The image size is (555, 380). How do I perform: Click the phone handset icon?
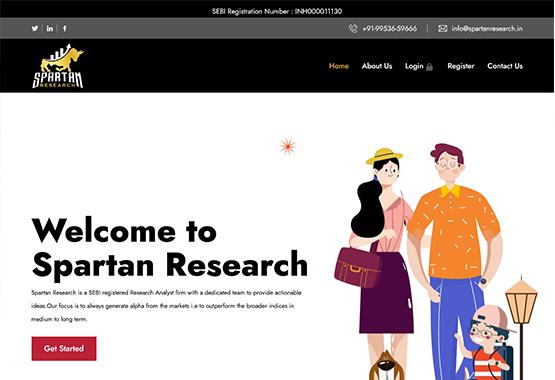pyautogui.click(x=353, y=29)
